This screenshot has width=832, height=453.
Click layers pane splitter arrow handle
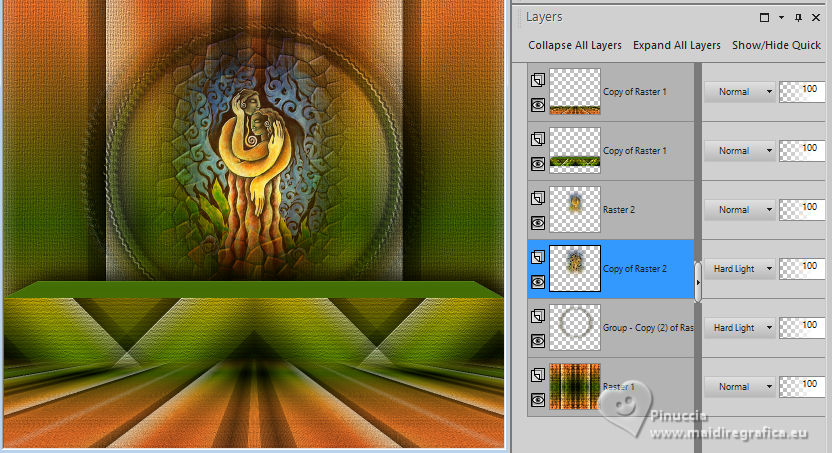(x=698, y=282)
